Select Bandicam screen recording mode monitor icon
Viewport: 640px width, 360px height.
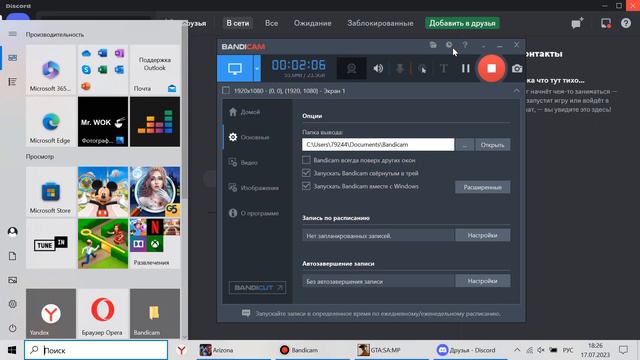coord(235,69)
